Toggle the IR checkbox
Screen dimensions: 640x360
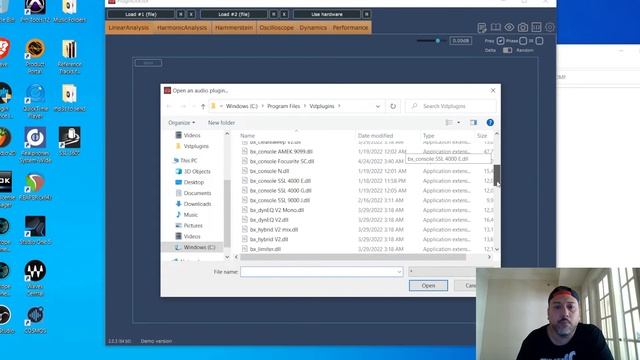(539, 41)
